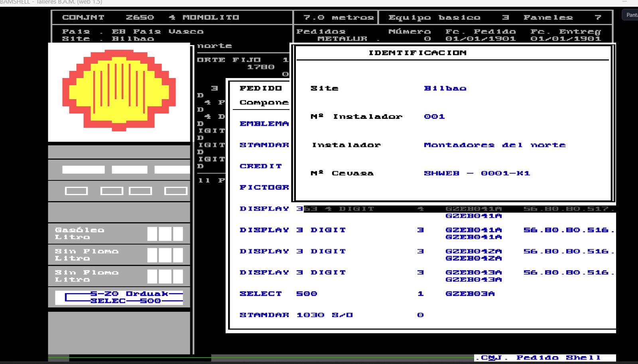Minimize the BAMSHELL browser window
Image resolution: width=638 pixels, height=364 pixels.
624,2
